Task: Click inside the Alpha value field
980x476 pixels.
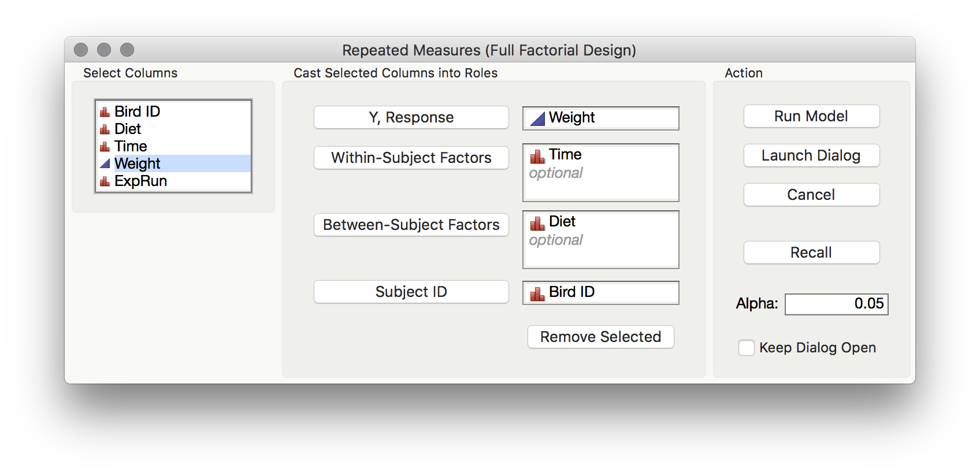Action: 836,304
